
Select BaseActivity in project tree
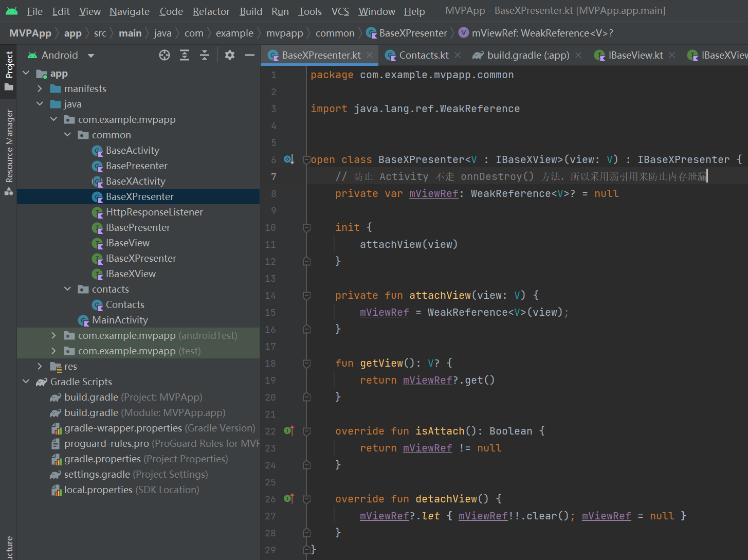click(132, 151)
